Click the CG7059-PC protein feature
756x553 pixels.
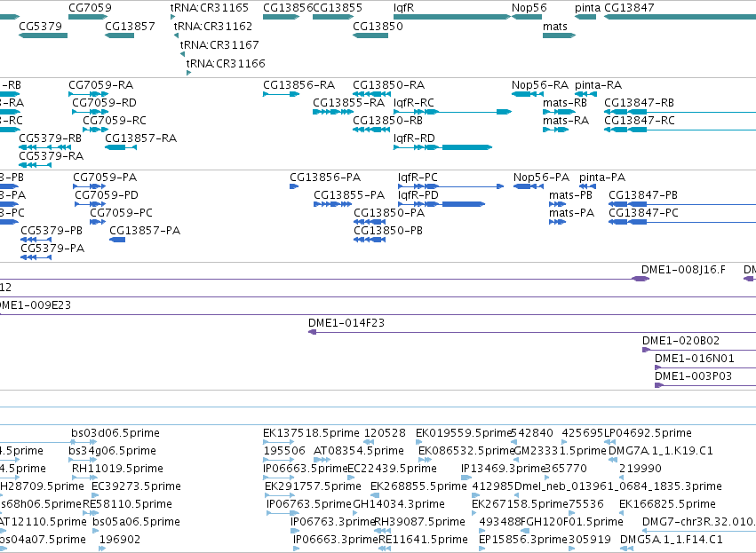[x=98, y=222]
